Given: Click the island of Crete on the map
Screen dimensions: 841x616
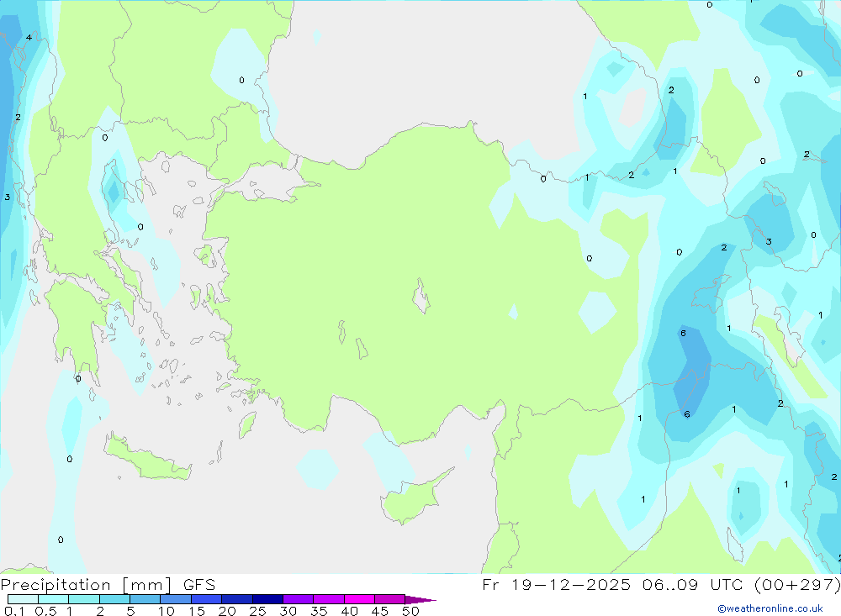Looking at the screenshot, I should (147, 458).
